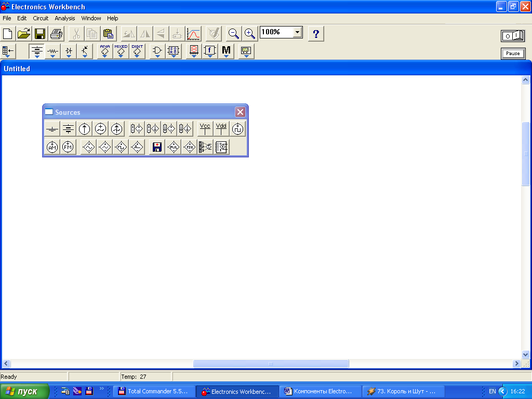Image resolution: width=532 pixels, height=399 pixels.
Task: Open the DIGIT ICs parts bin
Action: [x=137, y=51]
